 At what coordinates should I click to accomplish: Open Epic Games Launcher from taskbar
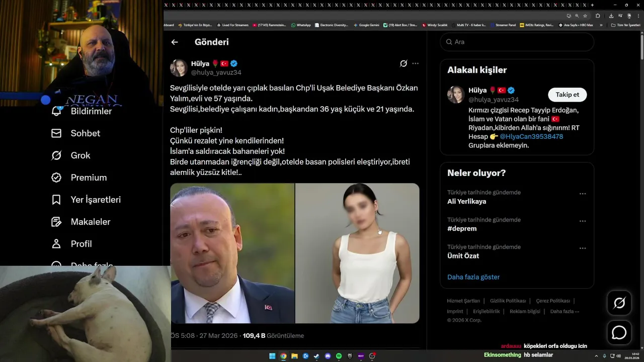(350, 356)
